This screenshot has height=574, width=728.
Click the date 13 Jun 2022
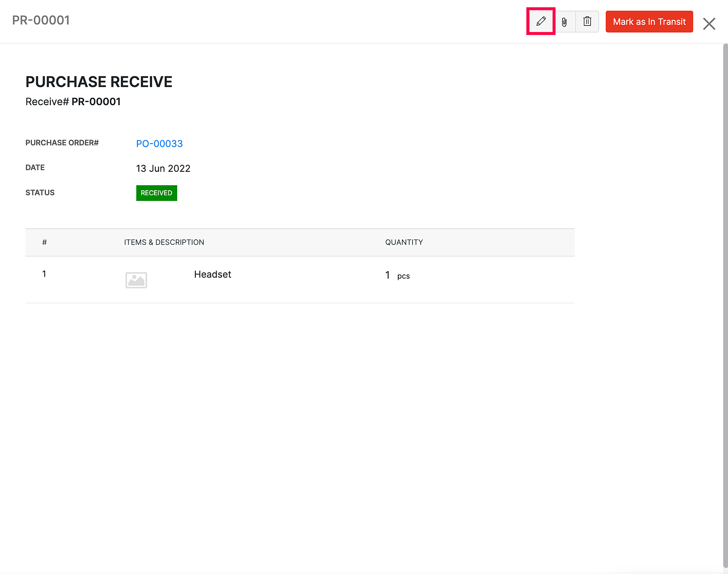click(x=163, y=168)
